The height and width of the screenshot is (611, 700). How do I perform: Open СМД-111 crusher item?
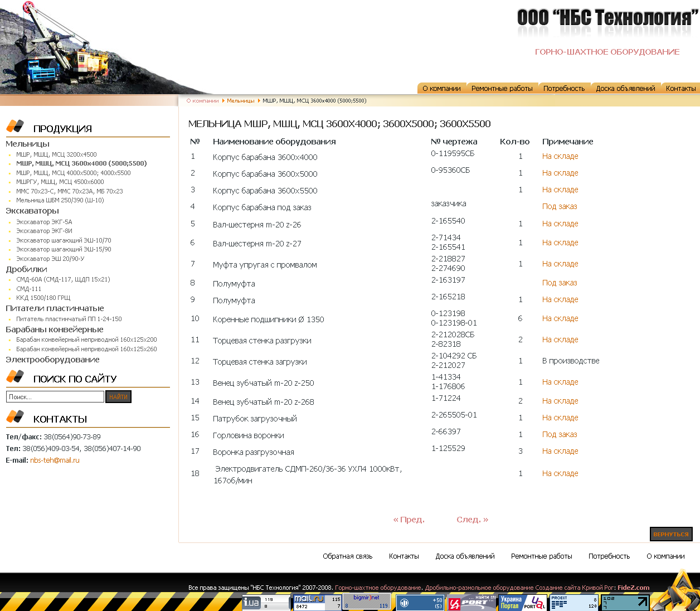[x=29, y=289]
